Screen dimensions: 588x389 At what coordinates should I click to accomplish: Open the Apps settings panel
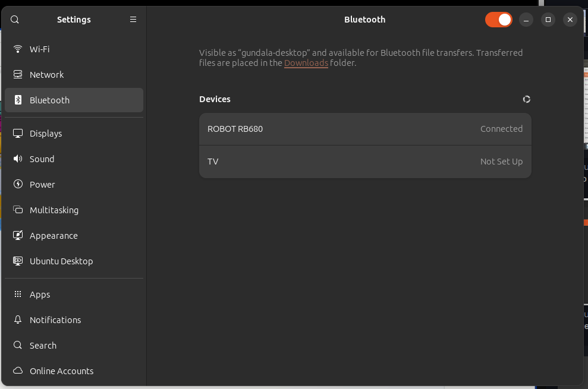point(74,294)
